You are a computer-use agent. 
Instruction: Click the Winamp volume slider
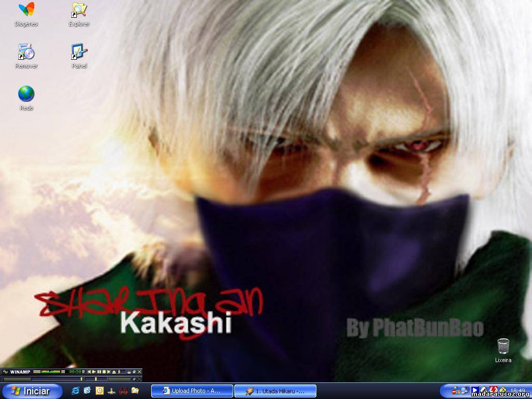pyautogui.click(x=123, y=372)
